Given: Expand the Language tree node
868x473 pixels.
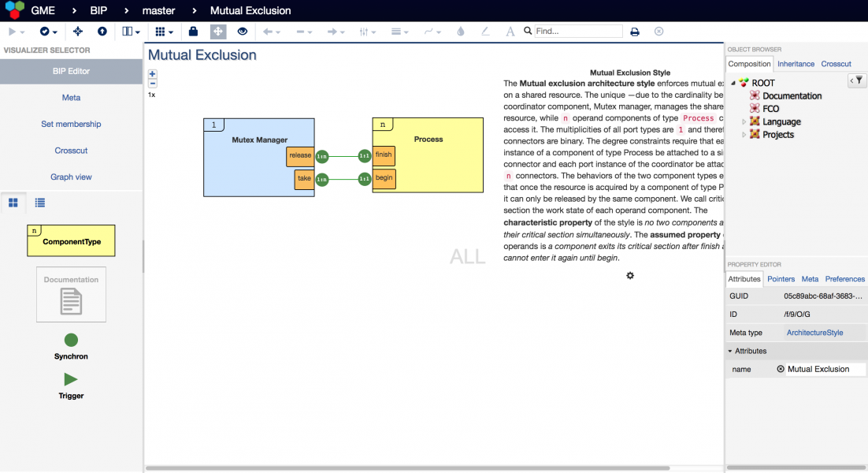Looking at the screenshot, I should [x=744, y=121].
